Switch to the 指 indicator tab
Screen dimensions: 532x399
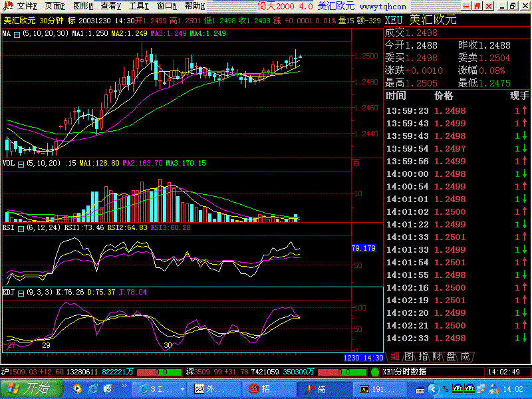[423, 356]
